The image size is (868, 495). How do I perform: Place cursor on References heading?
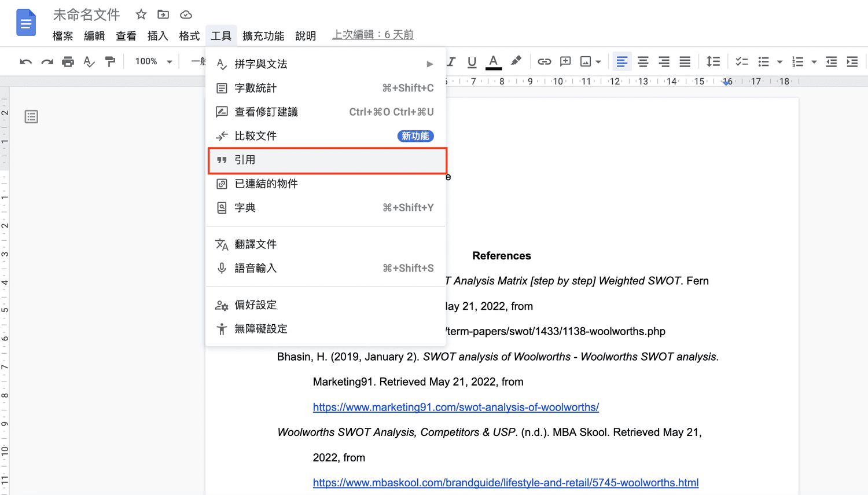point(502,256)
